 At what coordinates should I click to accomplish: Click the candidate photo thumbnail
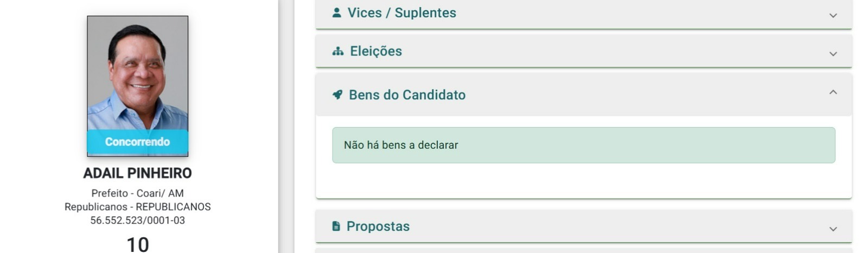tap(138, 86)
